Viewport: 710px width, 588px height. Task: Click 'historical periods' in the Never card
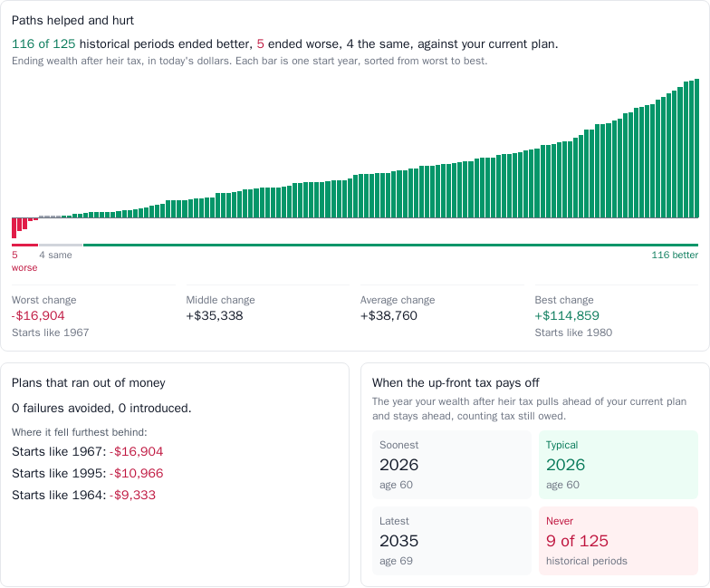[x=587, y=561]
